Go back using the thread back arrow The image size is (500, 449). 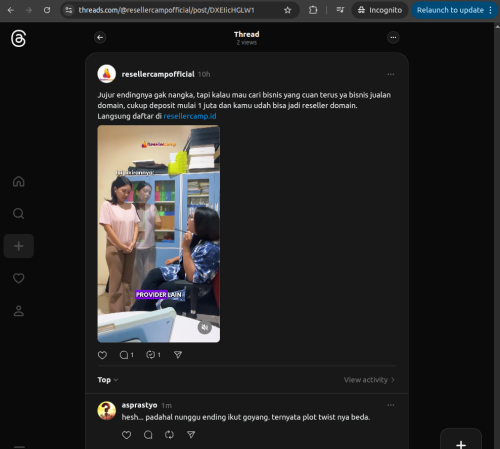coord(100,37)
